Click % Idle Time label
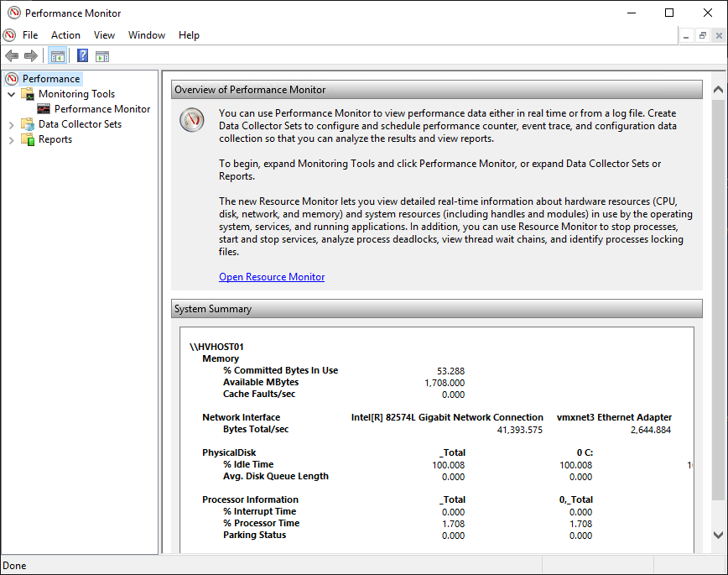Viewport: 728px width, 575px height. [x=248, y=464]
